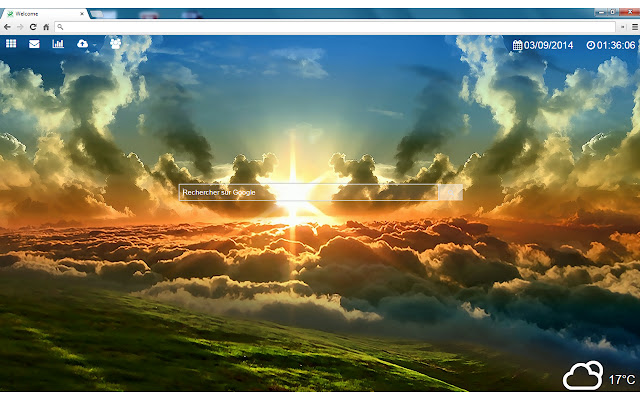
Task: Click the search submit button beside Google field
Action: pyautogui.click(x=450, y=192)
